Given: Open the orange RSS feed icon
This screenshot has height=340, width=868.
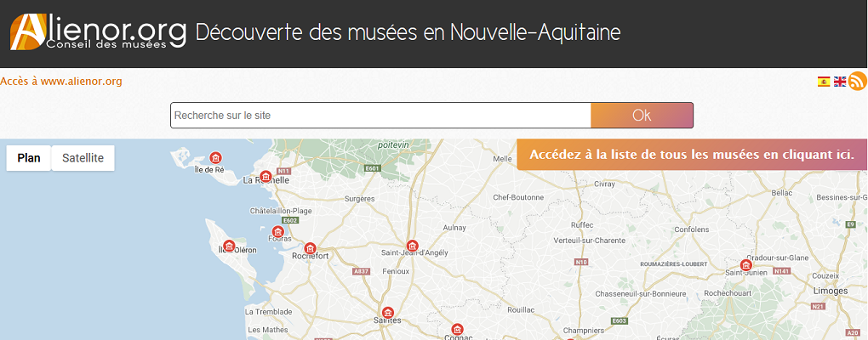Looking at the screenshot, I should pyautogui.click(x=858, y=82).
